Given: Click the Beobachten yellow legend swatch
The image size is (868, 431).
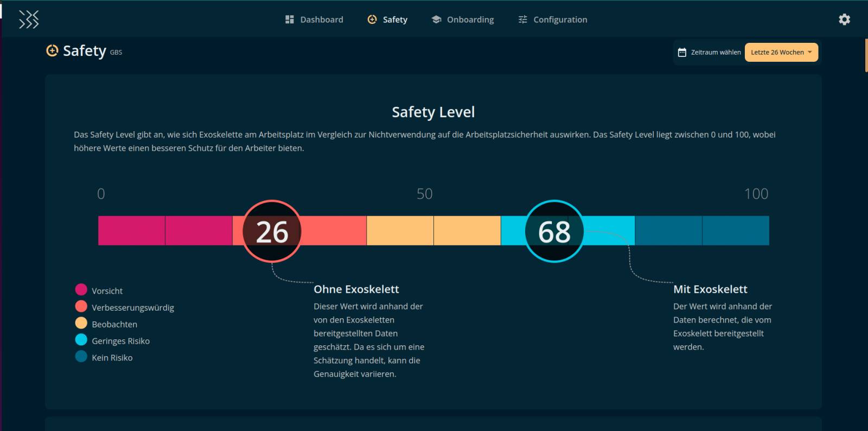Looking at the screenshot, I should (81, 323).
